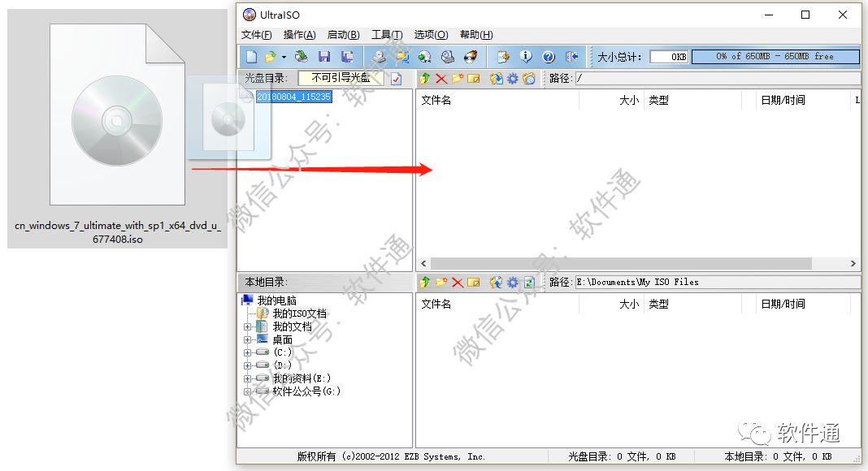Create new folder in the 光盘目录 toolbar

pos(458,79)
